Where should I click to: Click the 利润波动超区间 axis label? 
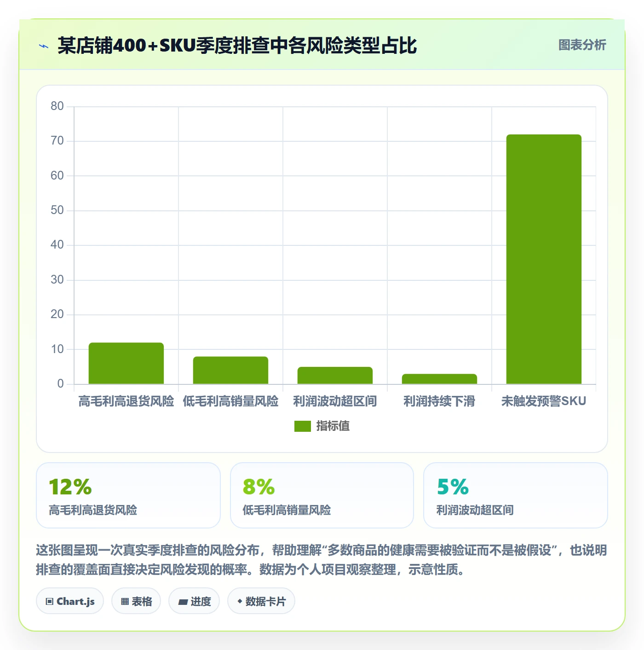(x=335, y=401)
